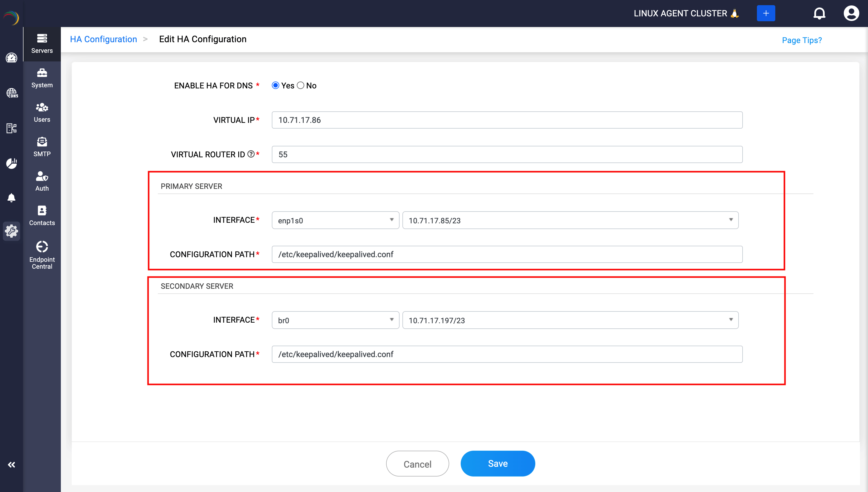868x492 pixels.
Task: Open the settings gear-wrench icon in sidebar
Action: click(x=11, y=231)
